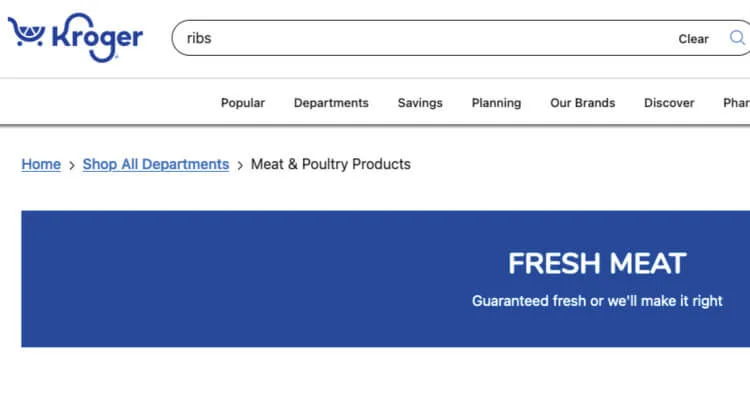Click the Kroger wordmark text logo
750x395 pixels.
[x=98, y=37]
